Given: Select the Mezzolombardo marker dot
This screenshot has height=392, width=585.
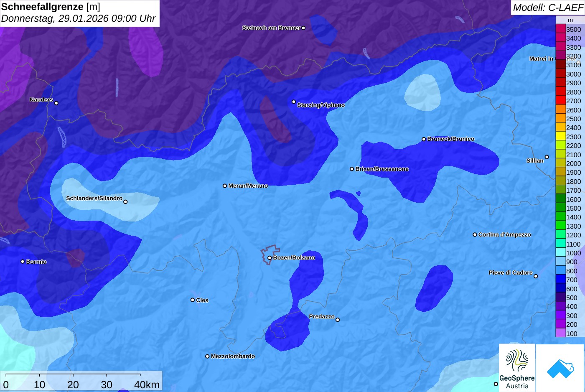Looking at the screenshot, I should coord(207,356).
